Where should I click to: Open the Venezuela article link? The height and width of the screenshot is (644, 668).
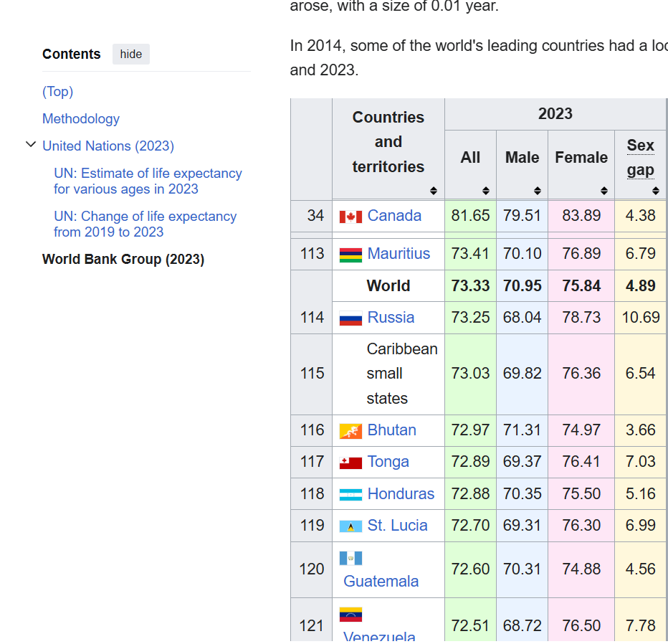click(379, 637)
